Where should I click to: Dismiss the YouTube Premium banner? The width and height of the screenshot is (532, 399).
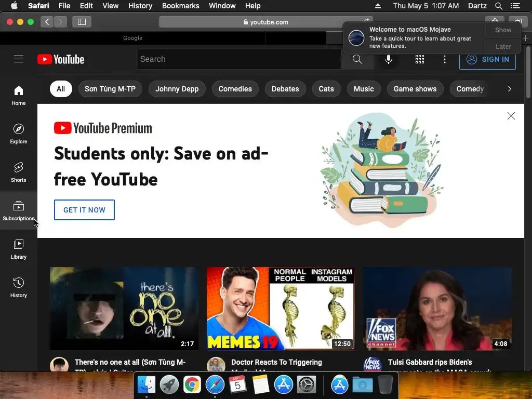click(x=511, y=116)
